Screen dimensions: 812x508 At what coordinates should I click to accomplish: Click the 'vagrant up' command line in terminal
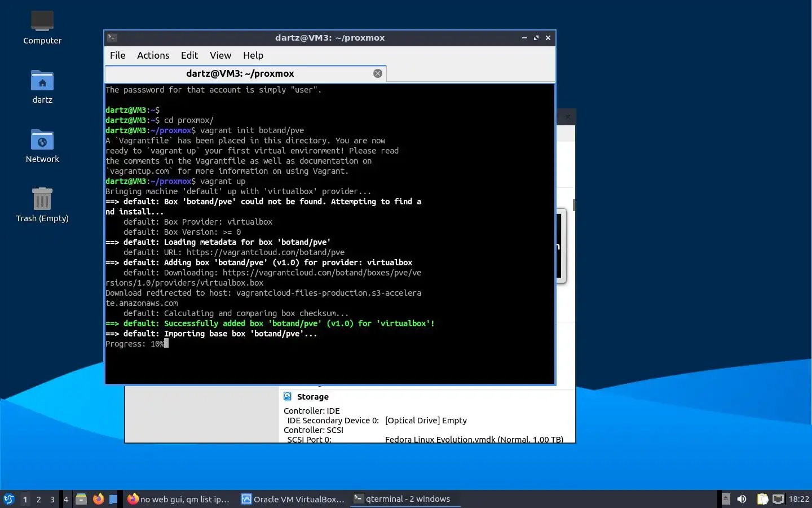[x=175, y=181]
